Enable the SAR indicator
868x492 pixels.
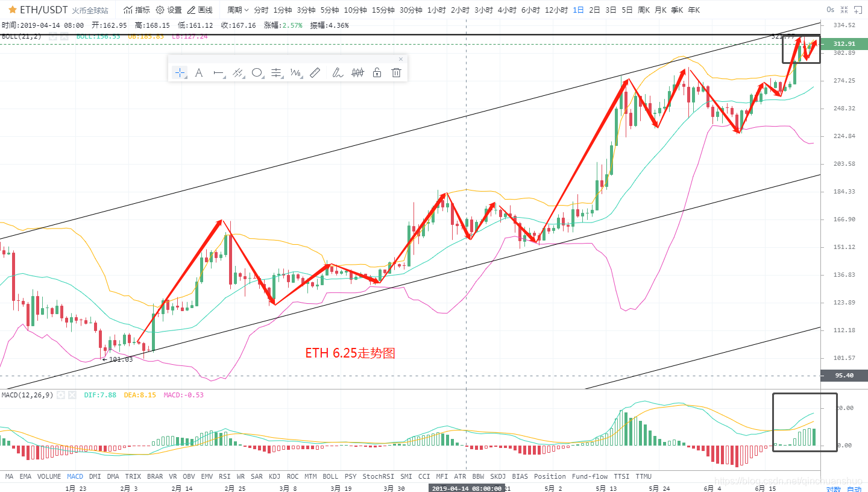tap(257, 476)
